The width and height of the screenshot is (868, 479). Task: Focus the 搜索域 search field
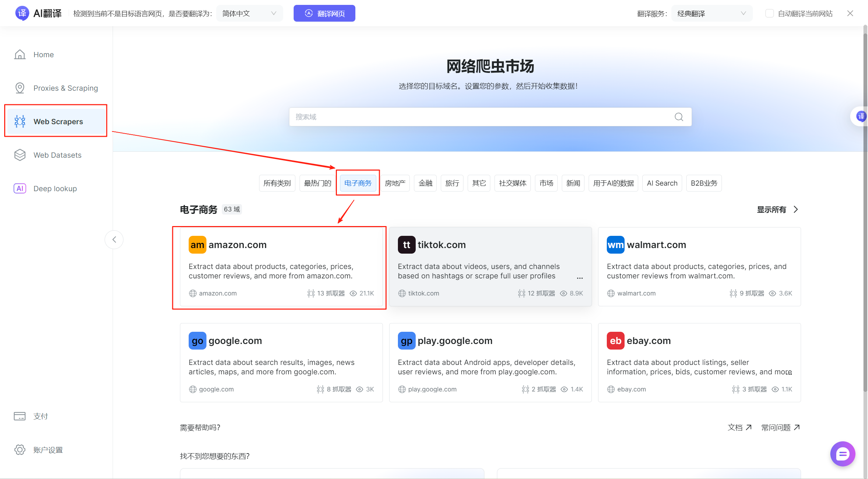pos(490,117)
